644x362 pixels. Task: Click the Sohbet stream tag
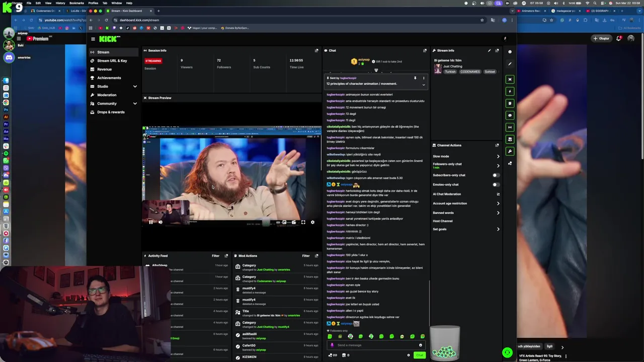[x=490, y=72]
